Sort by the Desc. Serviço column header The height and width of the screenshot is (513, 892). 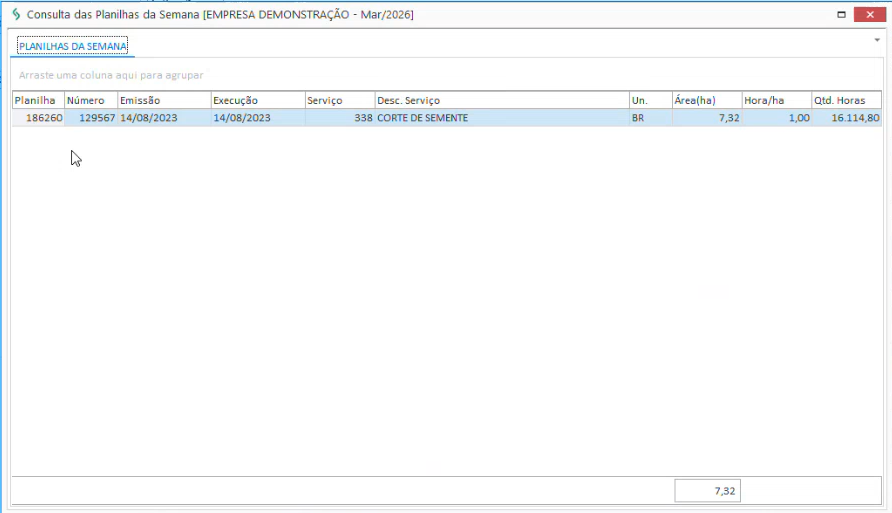(x=502, y=100)
